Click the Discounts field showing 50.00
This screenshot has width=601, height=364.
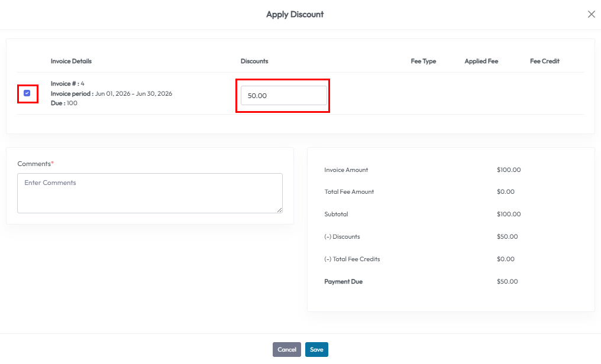[x=283, y=95]
